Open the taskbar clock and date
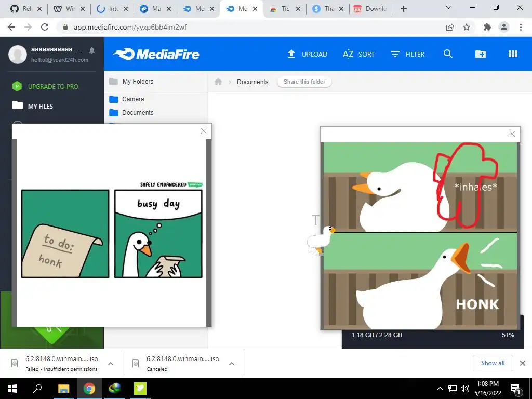This screenshot has width=532, height=399. [488, 389]
